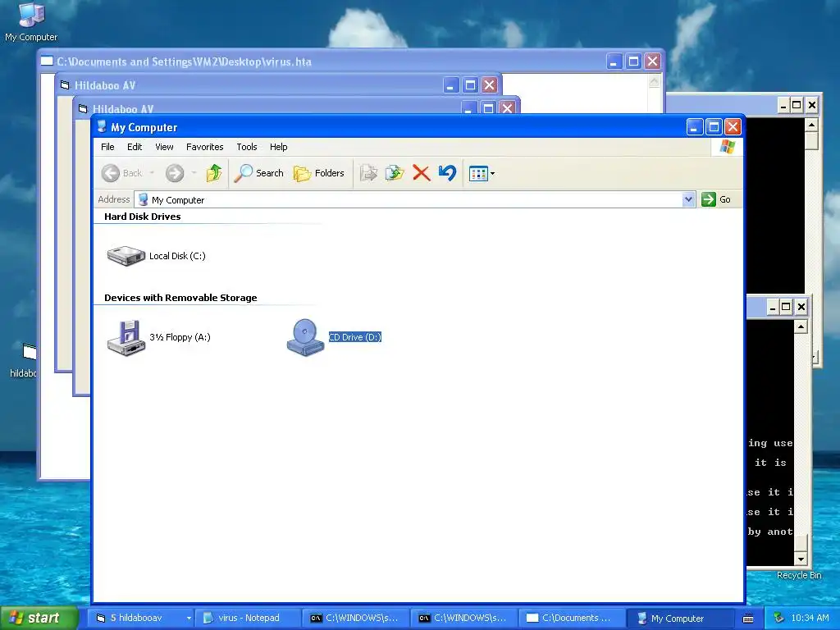Click scroll-down arrow in lower command prompt
This screenshot has height=630, width=840.
801,559
